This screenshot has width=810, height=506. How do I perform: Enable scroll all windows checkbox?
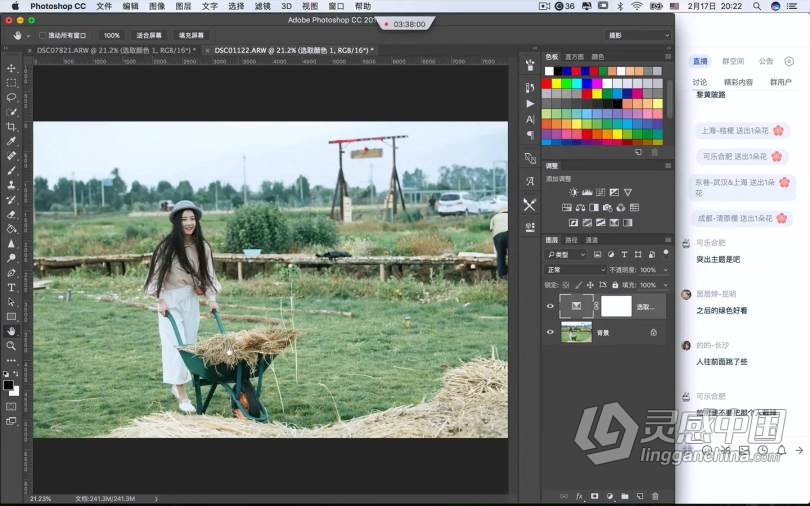pos(43,36)
